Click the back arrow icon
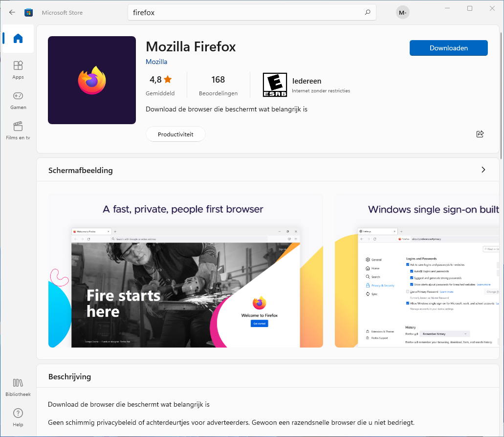The width and height of the screenshot is (504, 437). coord(12,12)
